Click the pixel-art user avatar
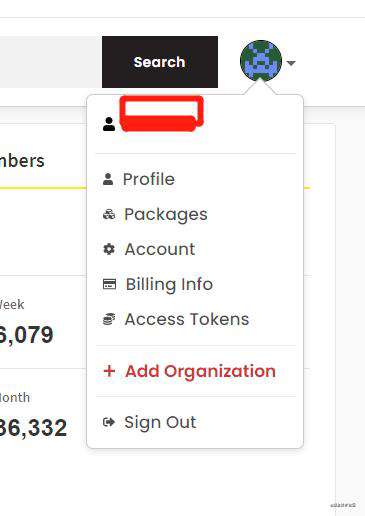365x516 pixels. click(x=261, y=61)
